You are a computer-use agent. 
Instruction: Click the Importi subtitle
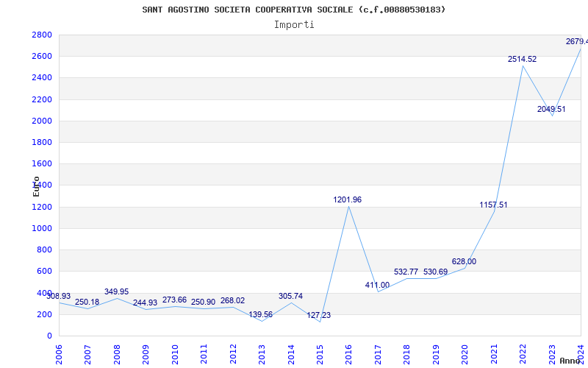coord(294,25)
